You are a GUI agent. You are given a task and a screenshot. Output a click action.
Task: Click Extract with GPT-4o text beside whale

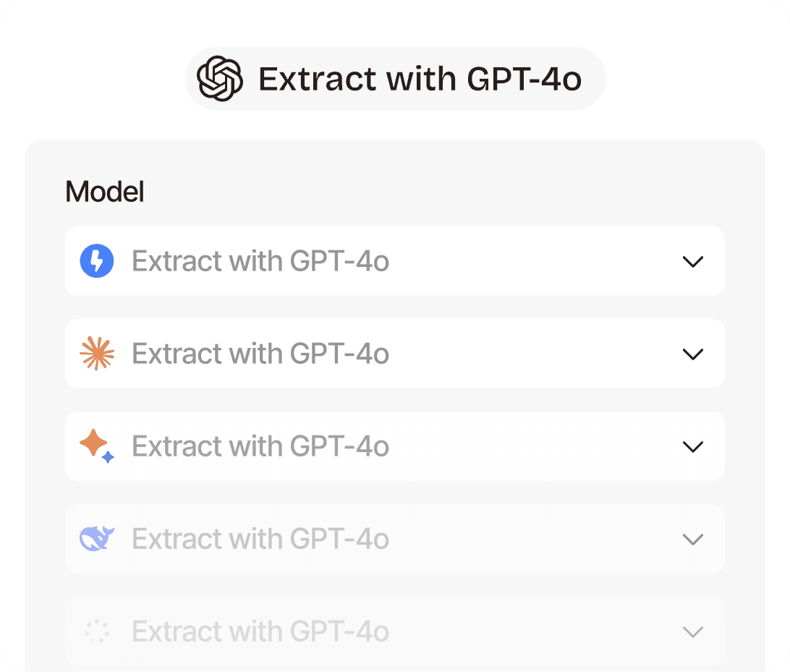tap(260, 539)
